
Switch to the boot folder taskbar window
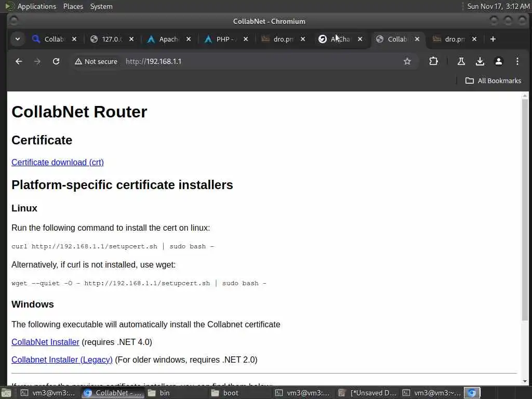(240, 393)
